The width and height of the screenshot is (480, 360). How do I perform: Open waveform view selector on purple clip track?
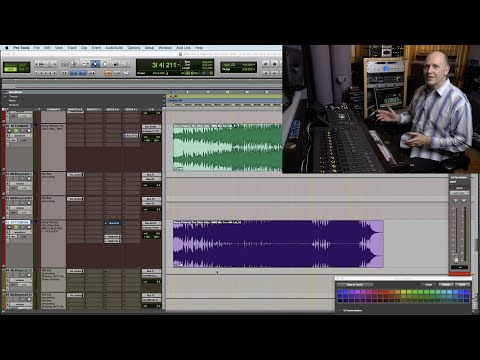click(20, 232)
